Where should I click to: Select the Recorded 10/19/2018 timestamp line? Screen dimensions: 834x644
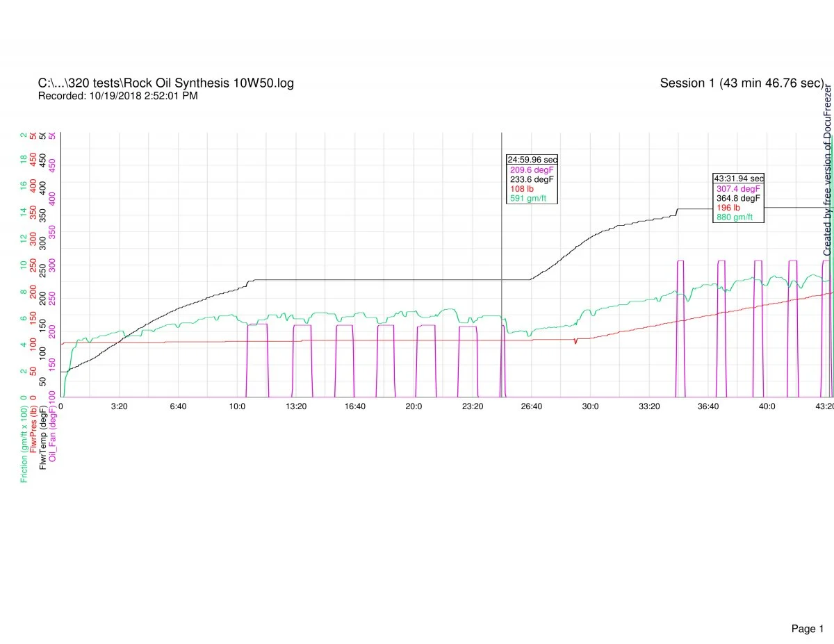coord(117,96)
